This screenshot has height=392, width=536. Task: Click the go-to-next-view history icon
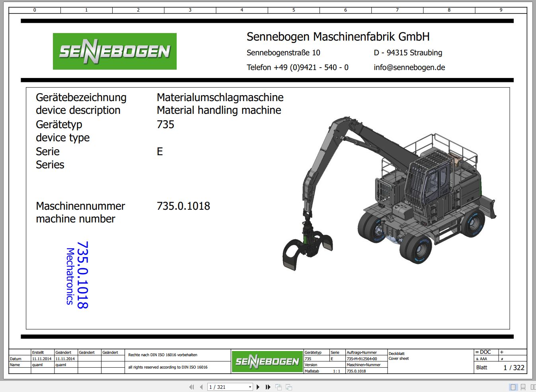pyautogui.click(x=288, y=386)
